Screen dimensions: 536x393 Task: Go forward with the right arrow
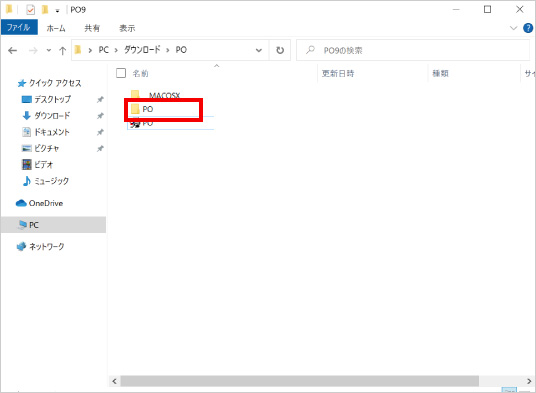[33, 51]
